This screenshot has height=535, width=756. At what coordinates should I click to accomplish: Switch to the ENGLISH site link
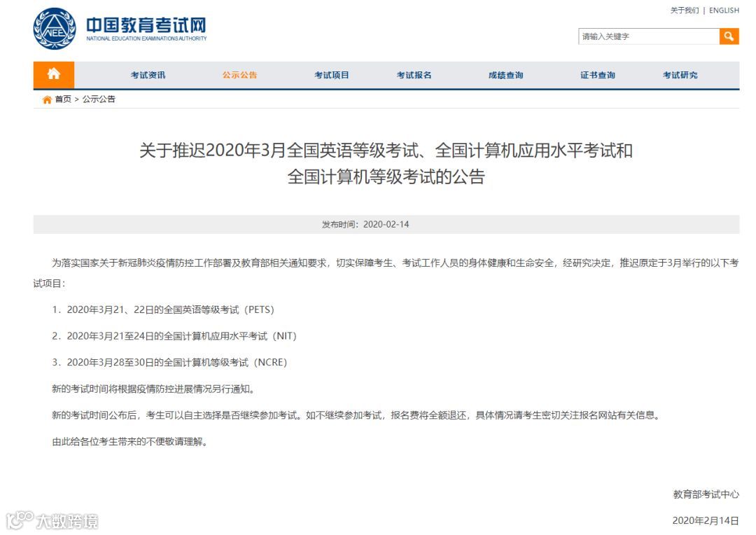[x=724, y=10]
